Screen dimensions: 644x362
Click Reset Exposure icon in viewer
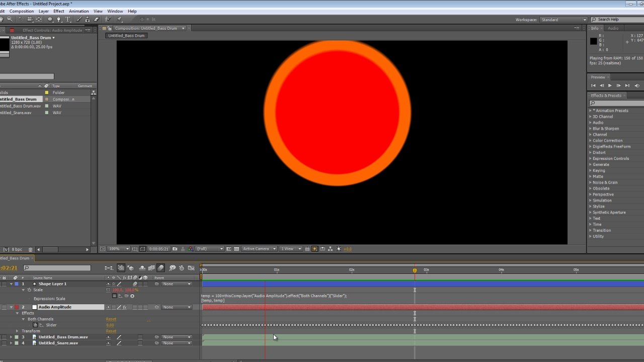click(x=338, y=248)
